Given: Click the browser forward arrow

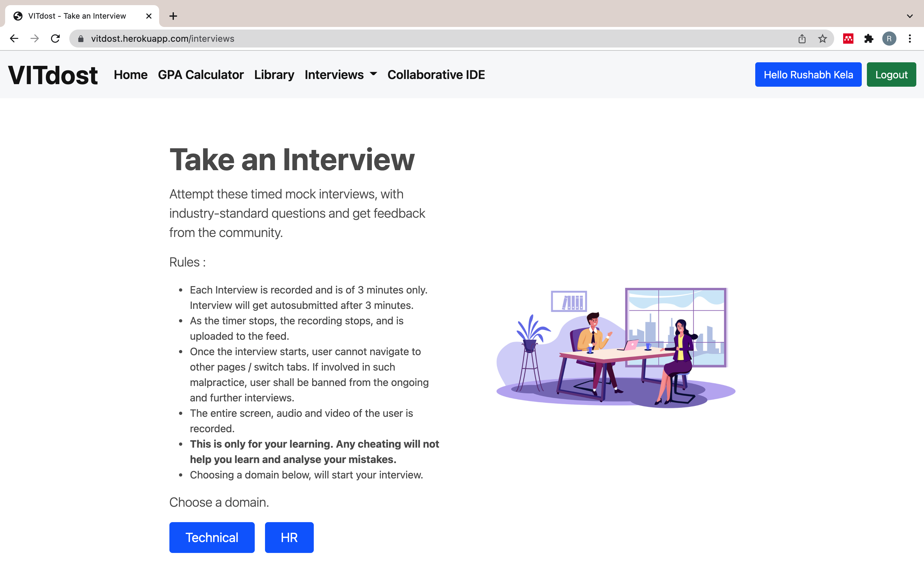Looking at the screenshot, I should pyautogui.click(x=35, y=39).
